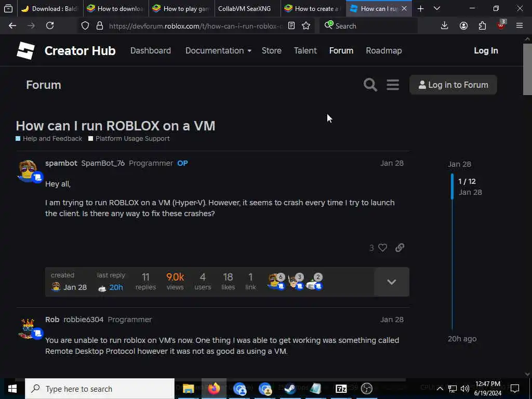Image resolution: width=532 pixels, height=399 pixels.
Task: Click the Windows Start button
Action: 12,389
